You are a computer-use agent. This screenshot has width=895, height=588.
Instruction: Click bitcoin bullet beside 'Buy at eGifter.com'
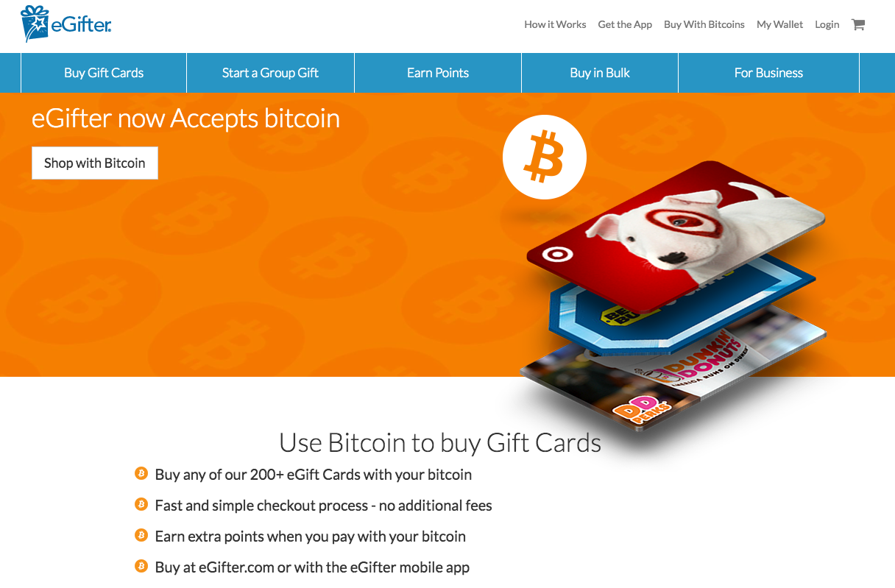[x=141, y=566]
